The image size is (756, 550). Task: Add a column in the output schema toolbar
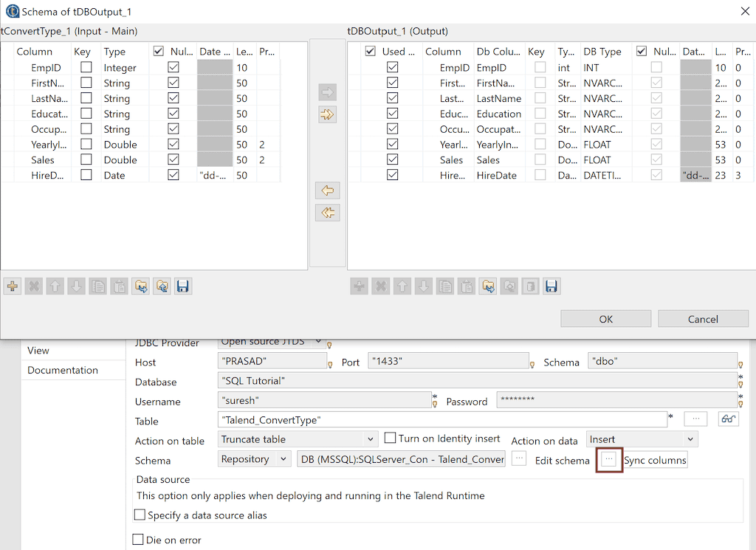[x=360, y=286]
